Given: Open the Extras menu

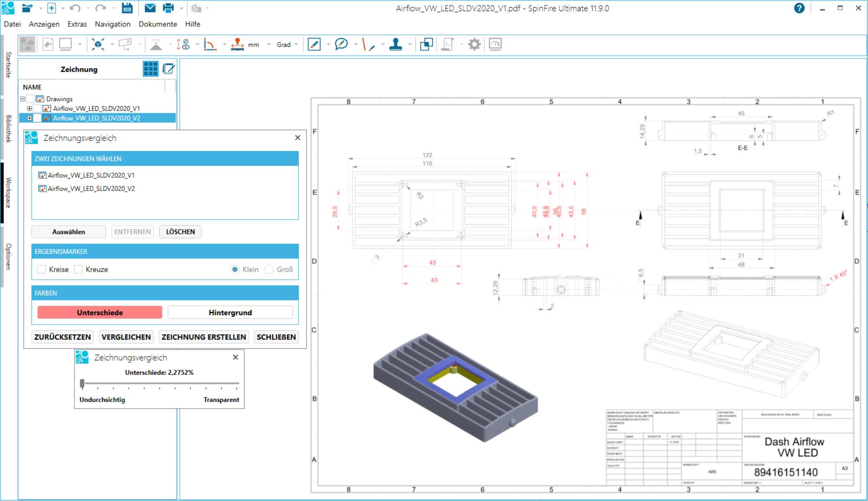Looking at the screenshot, I should [x=77, y=24].
